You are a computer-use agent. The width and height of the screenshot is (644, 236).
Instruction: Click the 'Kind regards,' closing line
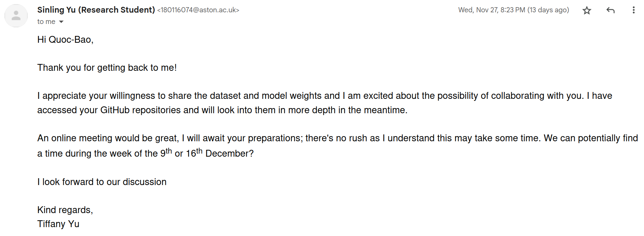click(65, 210)
